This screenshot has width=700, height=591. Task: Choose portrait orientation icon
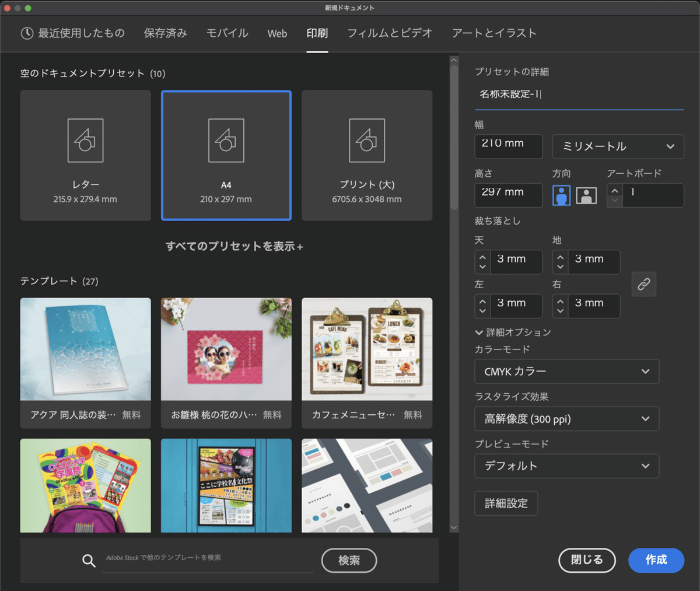[x=561, y=195]
